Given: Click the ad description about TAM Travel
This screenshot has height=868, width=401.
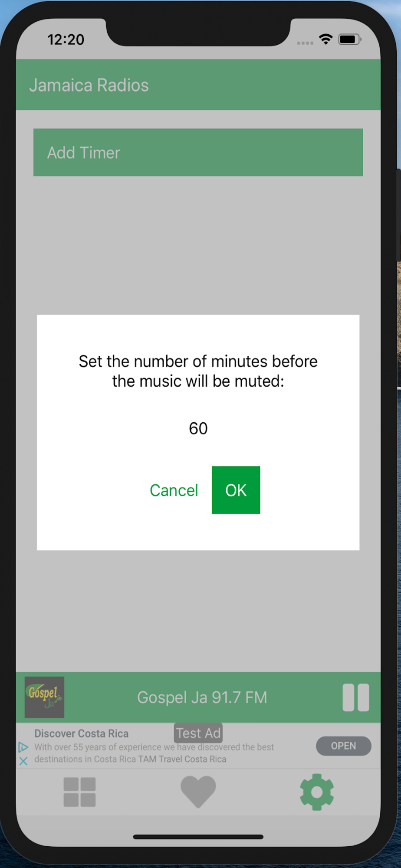Looking at the screenshot, I should click(154, 753).
